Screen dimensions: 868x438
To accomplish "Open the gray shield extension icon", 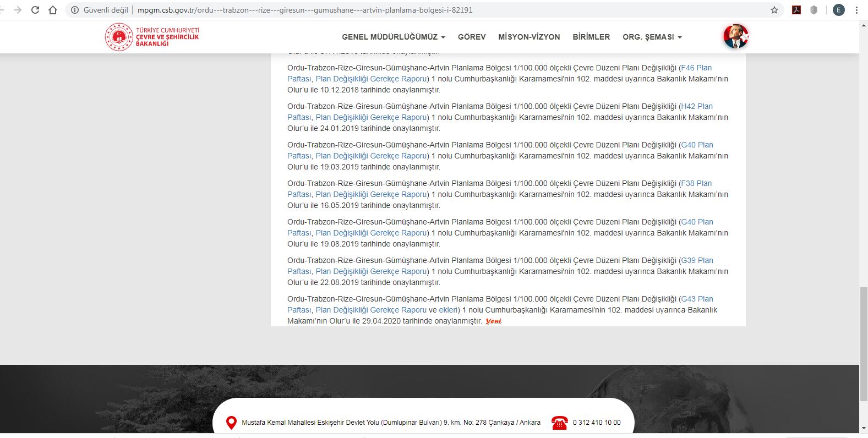I will 814,10.
